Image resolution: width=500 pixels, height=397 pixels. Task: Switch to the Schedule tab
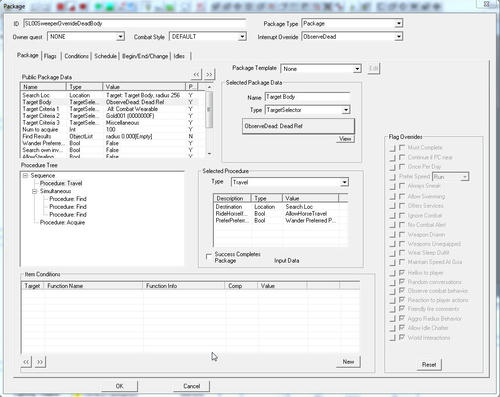105,56
